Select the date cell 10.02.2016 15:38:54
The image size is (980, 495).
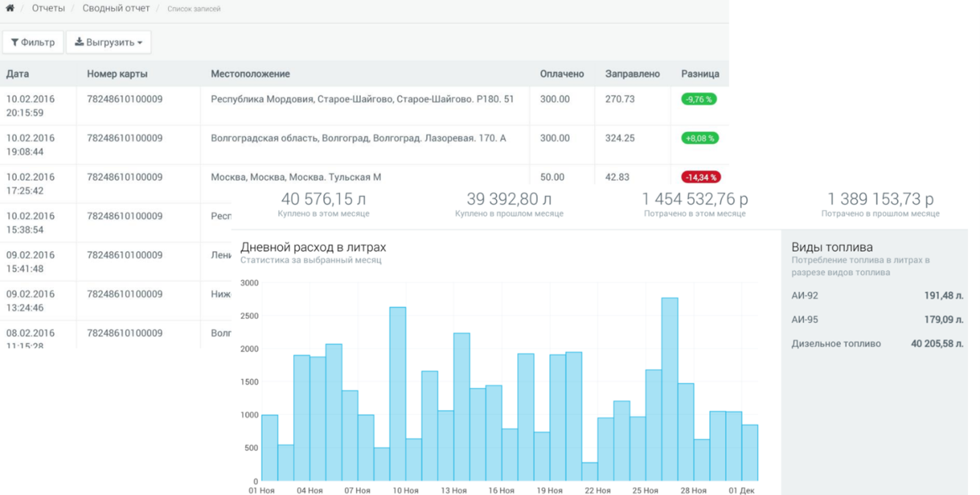click(30, 223)
